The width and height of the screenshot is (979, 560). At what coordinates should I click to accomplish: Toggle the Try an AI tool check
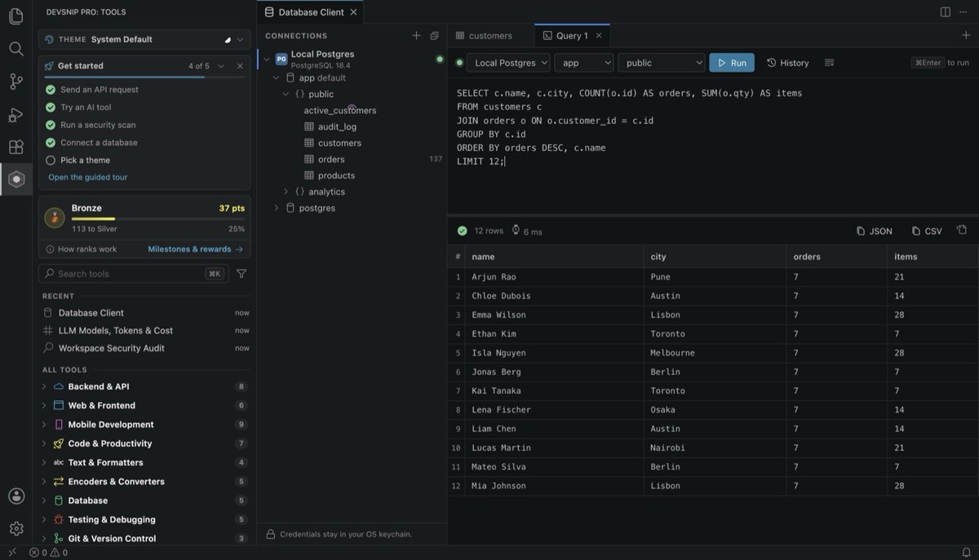point(51,108)
